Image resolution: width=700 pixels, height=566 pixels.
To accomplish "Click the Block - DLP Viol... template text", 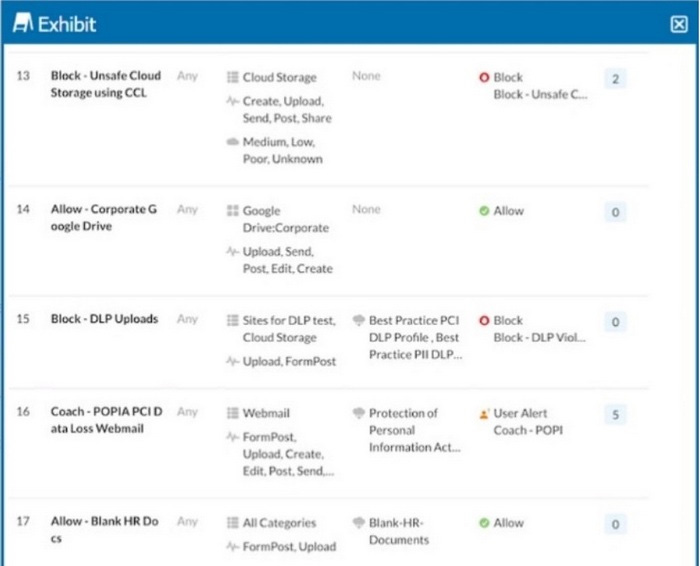I will tap(540, 338).
